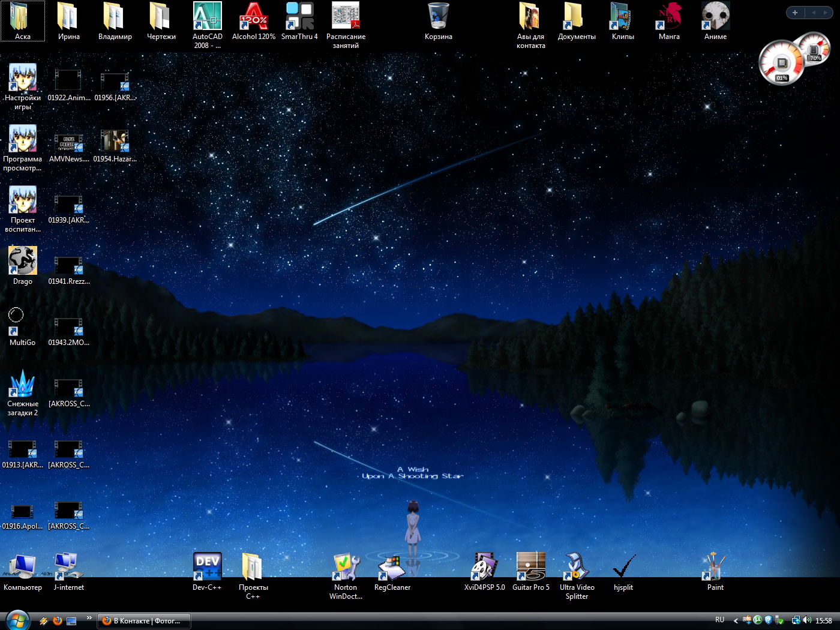
Task: Select video file 01941.Rezz...
Action: coord(68,271)
